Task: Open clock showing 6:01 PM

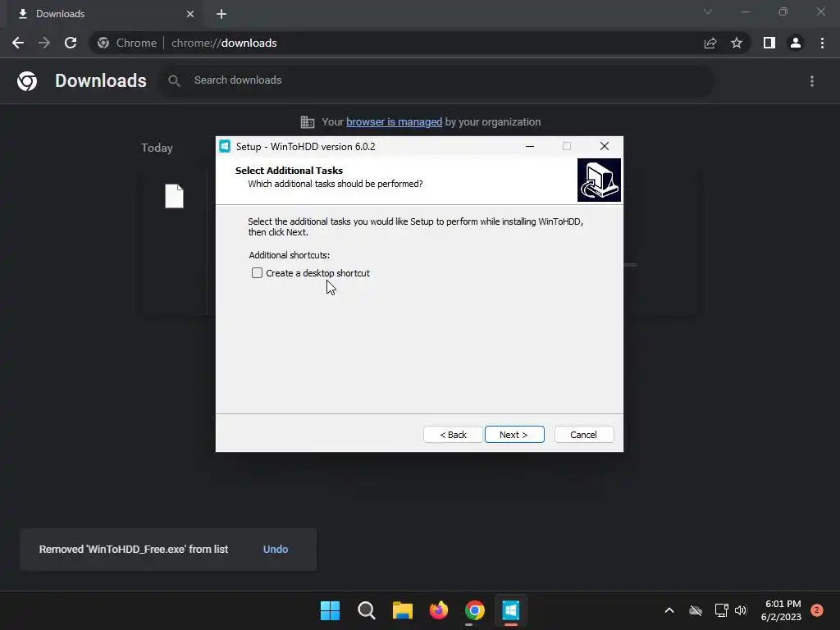Action: tap(781, 610)
